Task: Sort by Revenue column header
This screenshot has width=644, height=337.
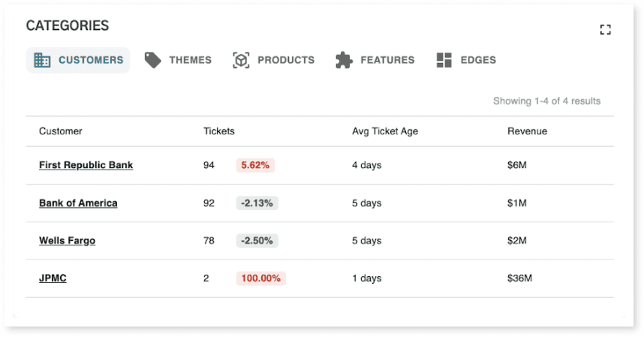Action: click(528, 131)
